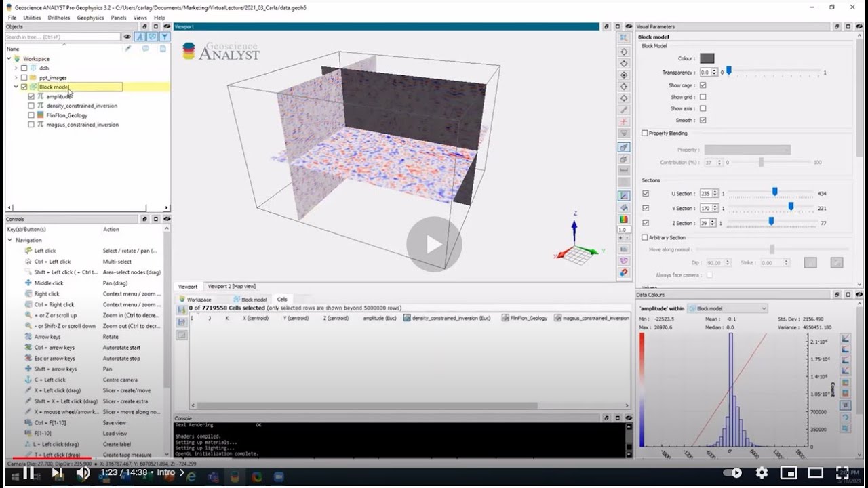This screenshot has height=488, width=868.
Task: Enable the Property Blending checkbox
Action: pyautogui.click(x=645, y=134)
